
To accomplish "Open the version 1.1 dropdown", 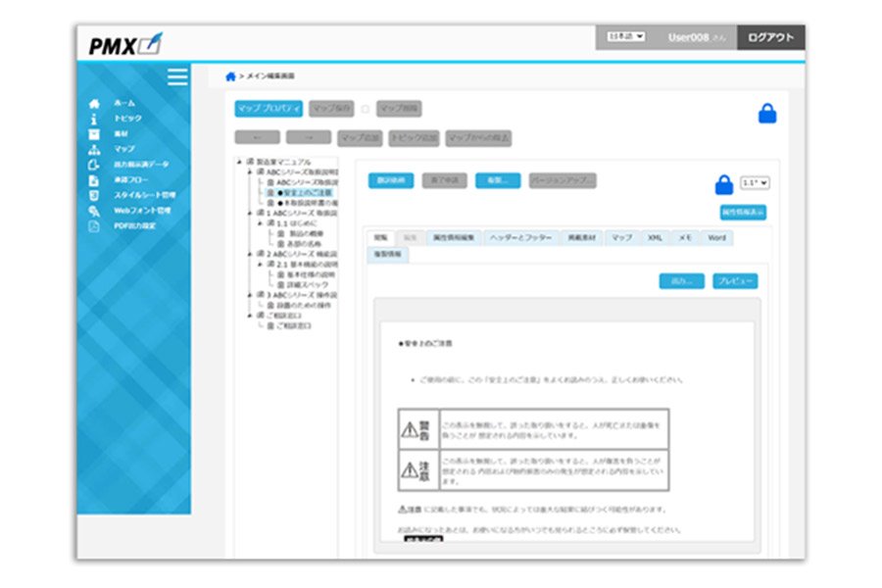I will (755, 182).
